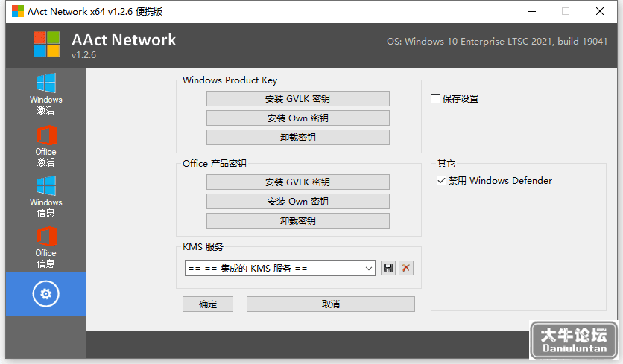The image size is (623, 364).
Task: Click the KMS 服务 group label
Action: click(203, 247)
